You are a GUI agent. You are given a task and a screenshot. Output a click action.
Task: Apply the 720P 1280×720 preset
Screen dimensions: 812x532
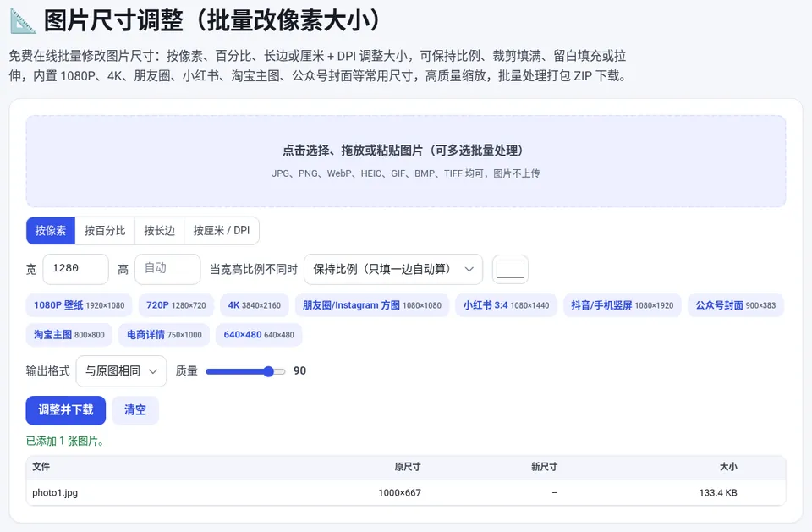pyautogui.click(x=176, y=305)
